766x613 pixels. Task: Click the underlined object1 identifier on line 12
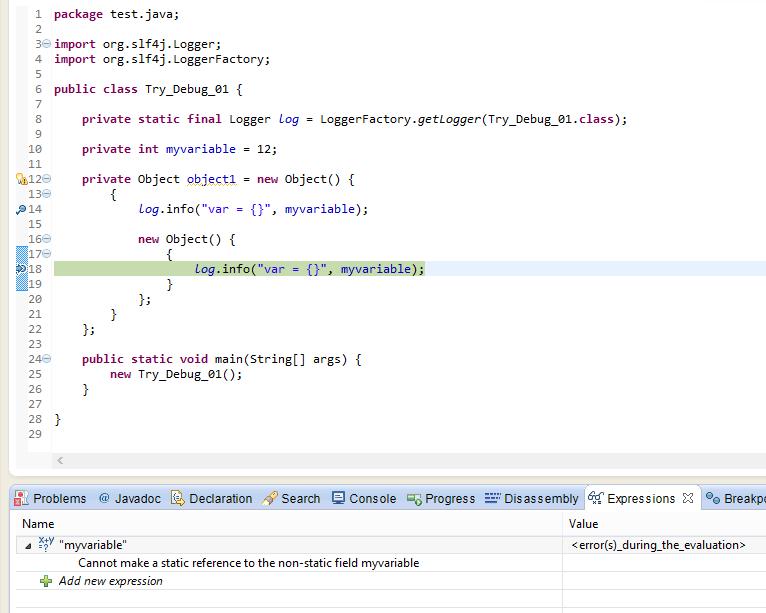click(211, 179)
